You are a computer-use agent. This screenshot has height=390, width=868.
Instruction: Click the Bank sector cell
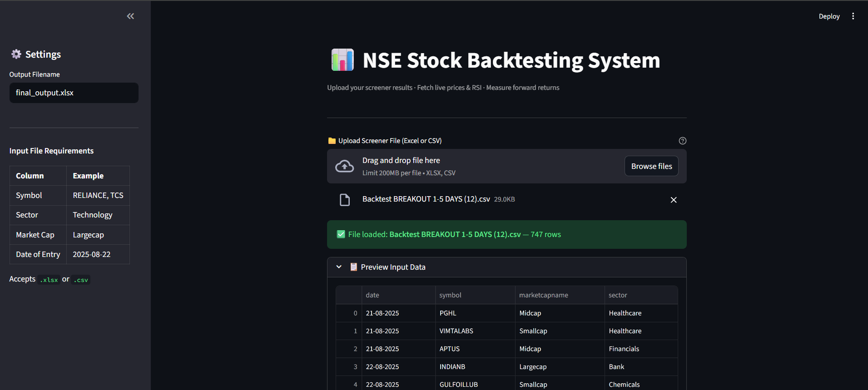[x=641, y=367]
